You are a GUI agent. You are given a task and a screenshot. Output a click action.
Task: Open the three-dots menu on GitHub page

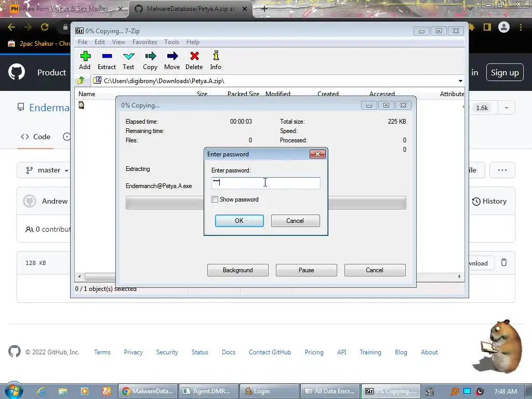[502, 170]
